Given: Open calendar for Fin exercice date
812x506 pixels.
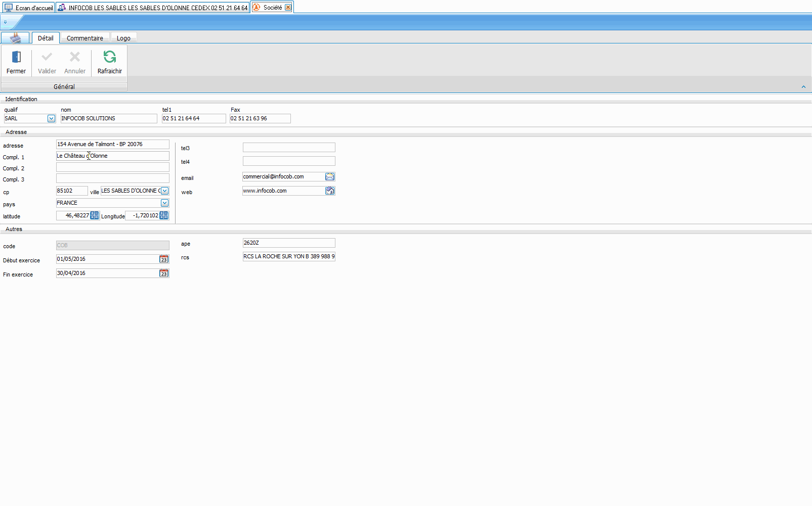Looking at the screenshot, I should [164, 273].
